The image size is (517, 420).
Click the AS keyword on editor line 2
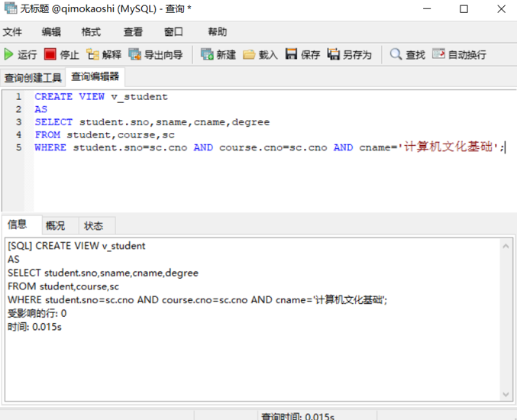pos(41,109)
